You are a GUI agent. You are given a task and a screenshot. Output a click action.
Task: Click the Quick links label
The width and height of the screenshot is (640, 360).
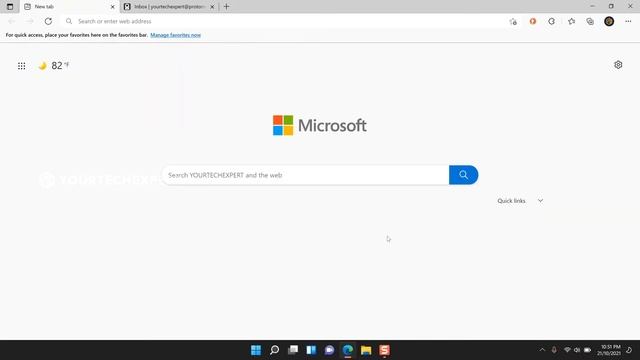tap(511, 201)
